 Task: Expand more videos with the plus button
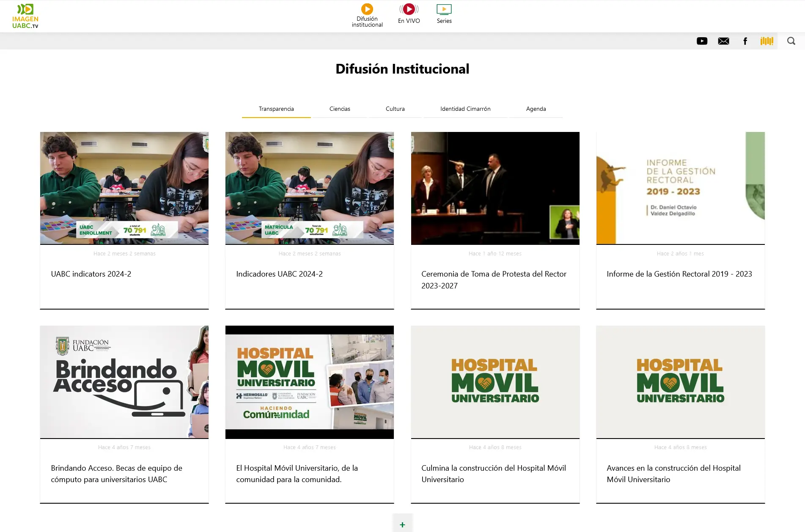click(x=402, y=524)
